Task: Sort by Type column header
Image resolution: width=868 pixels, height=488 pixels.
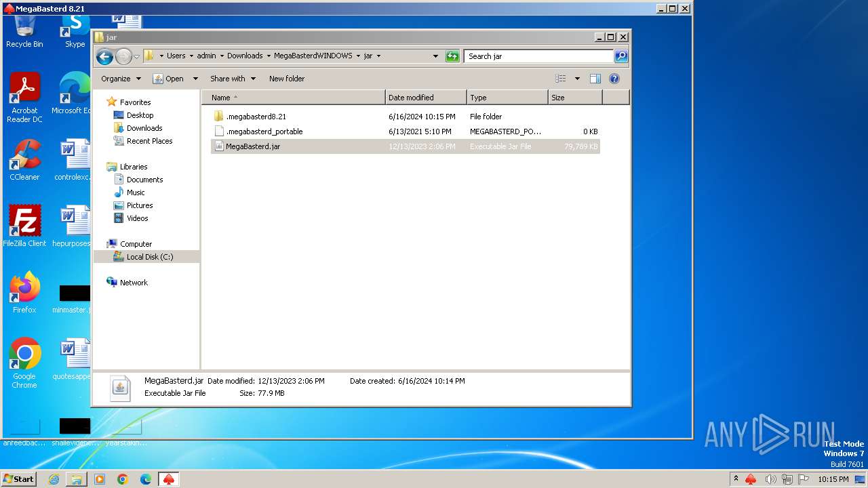Action: point(507,98)
